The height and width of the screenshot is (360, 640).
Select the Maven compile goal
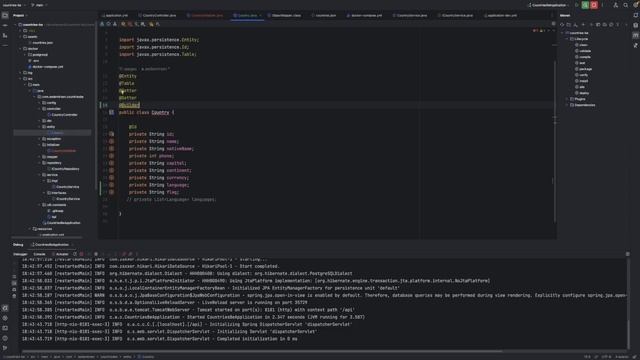pyautogui.click(x=583, y=57)
